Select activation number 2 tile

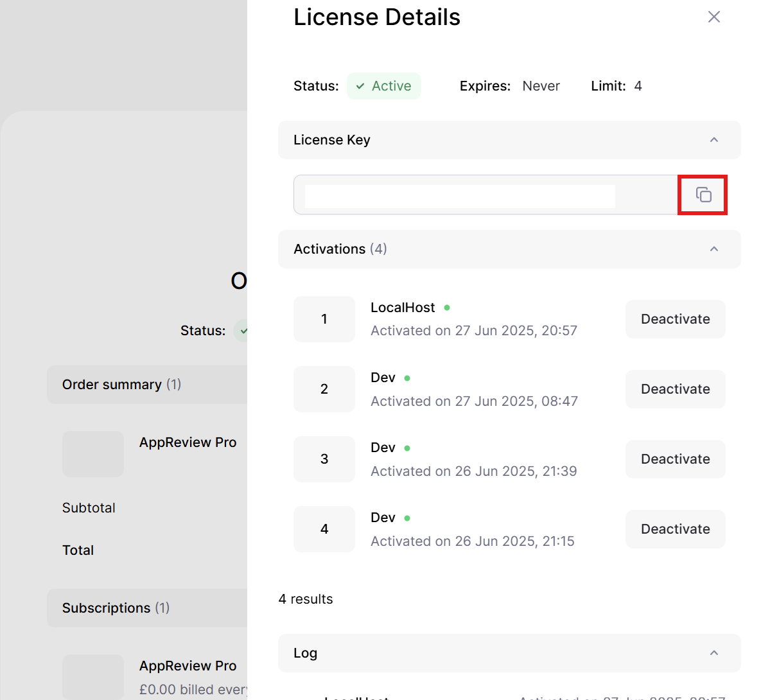(324, 389)
